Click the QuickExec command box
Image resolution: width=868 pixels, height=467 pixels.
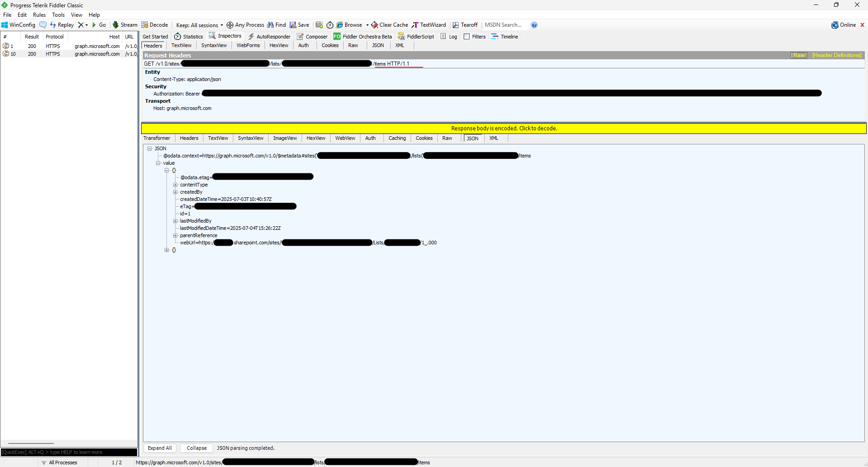click(69, 452)
